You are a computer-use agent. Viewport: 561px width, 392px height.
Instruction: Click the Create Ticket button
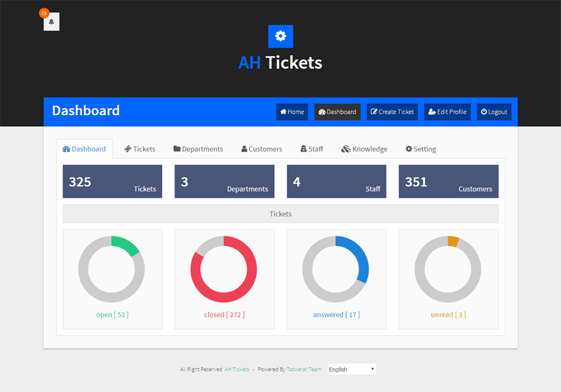(392, 112)
